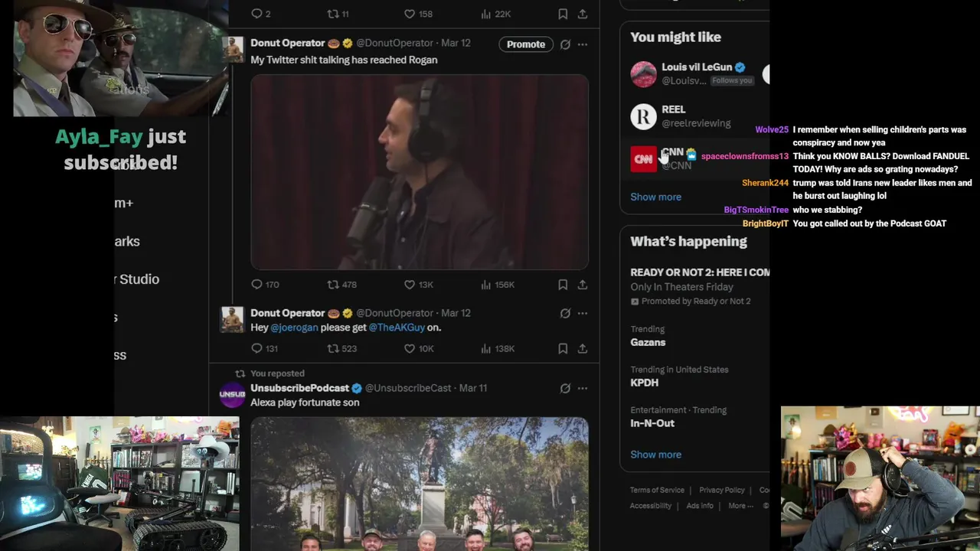Reply to post with 131 replies
Image resolution: width=980 pixels, height=551 pixels.
click(x=257, y=348)
